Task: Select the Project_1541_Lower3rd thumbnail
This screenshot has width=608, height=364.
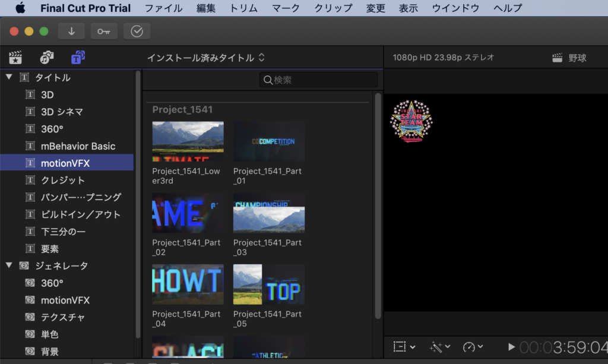Action: tap(188, 141)
